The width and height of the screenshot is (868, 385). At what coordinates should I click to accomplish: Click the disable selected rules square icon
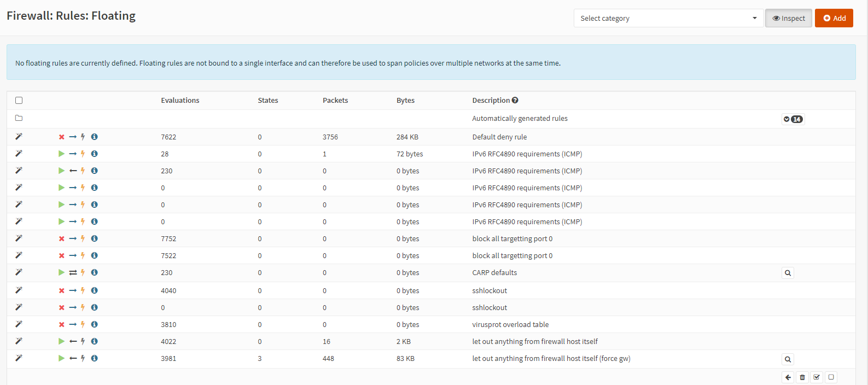tap(831, 377)
